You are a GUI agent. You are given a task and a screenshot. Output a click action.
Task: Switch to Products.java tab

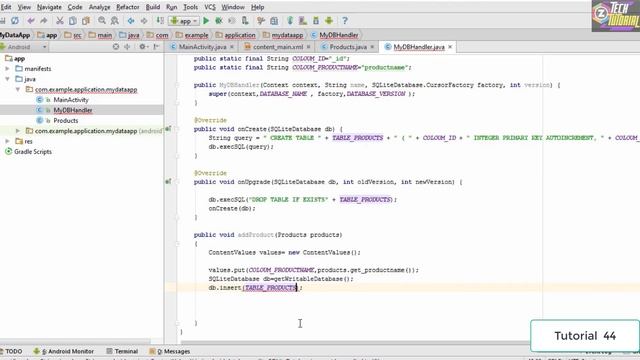coord(348,47)
